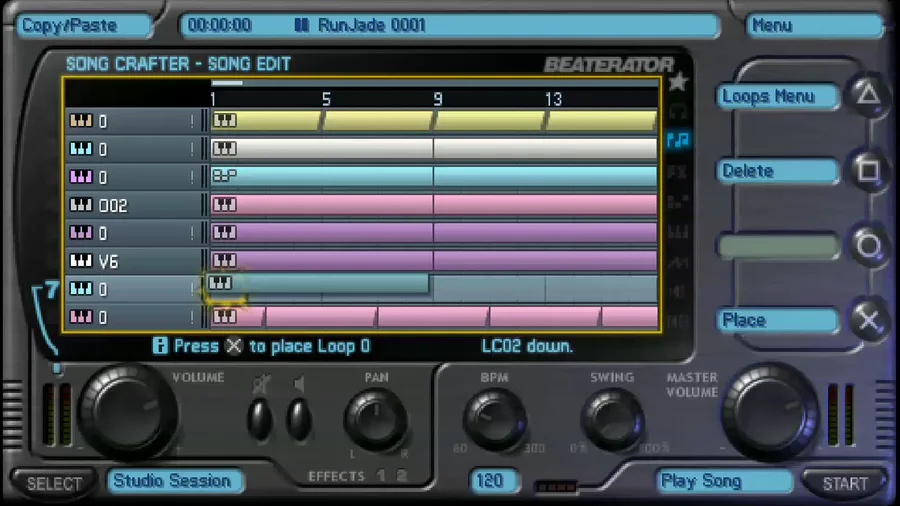Click the LC02 down status text
Image resolution: width=900 pixels, height=506 pixels.
coord(527,345)
